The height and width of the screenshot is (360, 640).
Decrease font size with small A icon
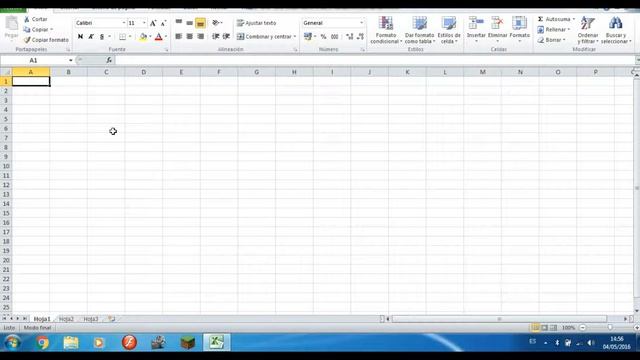163,23
